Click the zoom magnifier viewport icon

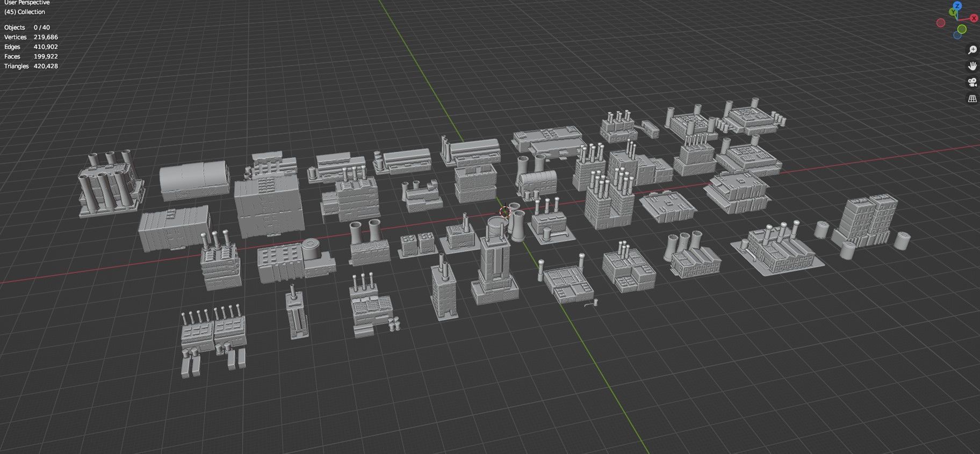pos(972,50)
